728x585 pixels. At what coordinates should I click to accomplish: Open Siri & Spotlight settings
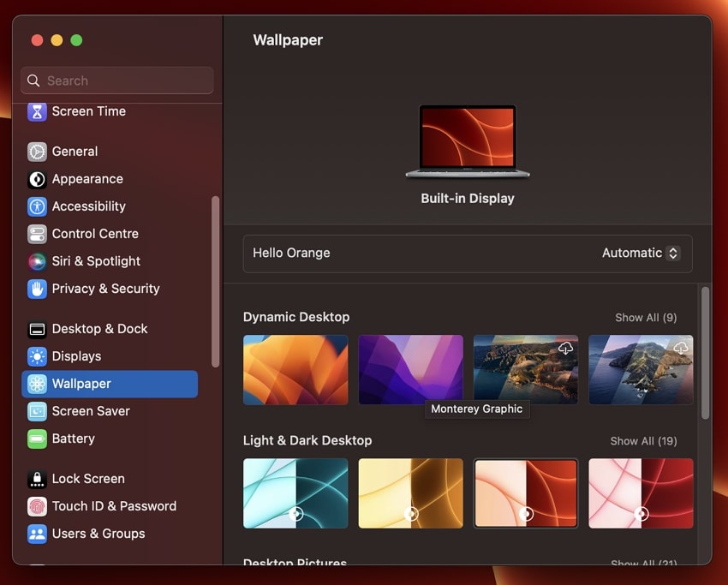(94, 261)
